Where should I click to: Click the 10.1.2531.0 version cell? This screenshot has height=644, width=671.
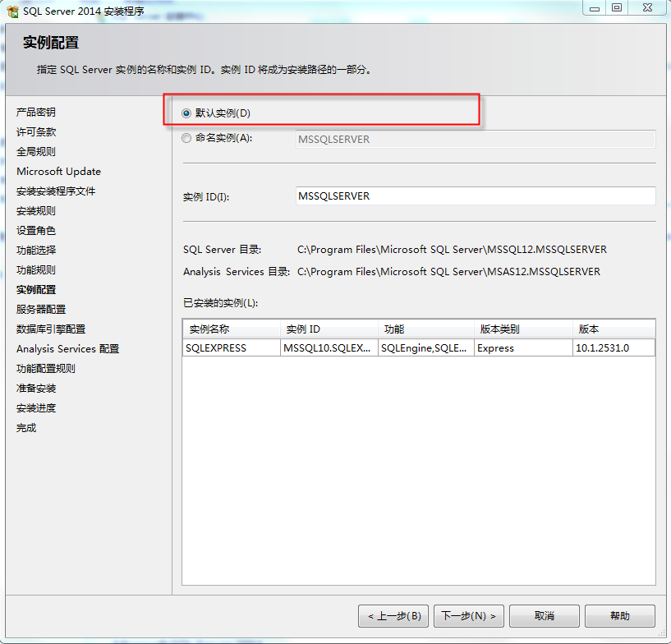coord(614,348)
